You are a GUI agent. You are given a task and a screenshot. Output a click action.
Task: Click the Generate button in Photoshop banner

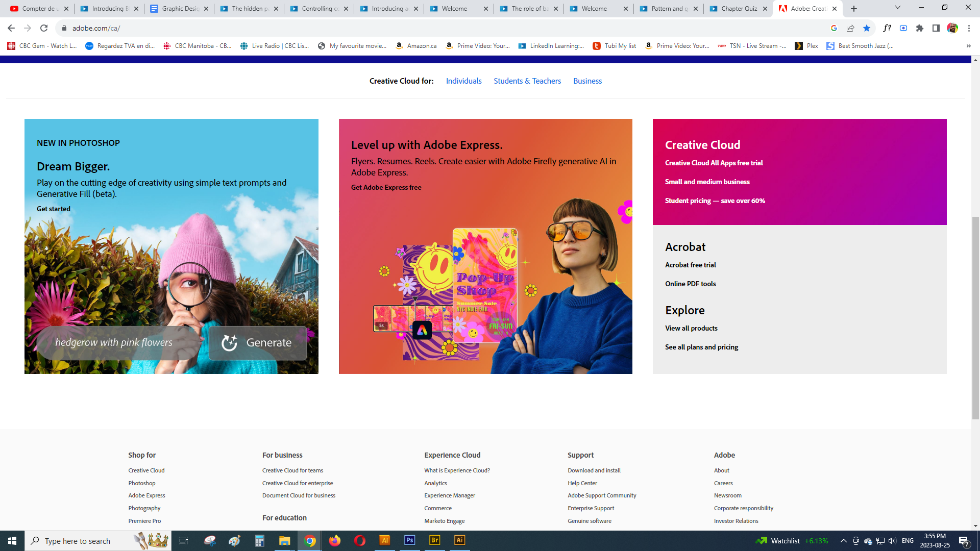[258, 343]
